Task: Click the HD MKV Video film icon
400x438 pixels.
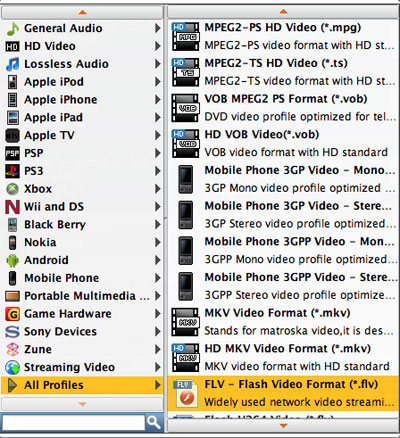Action: (186, 357)
